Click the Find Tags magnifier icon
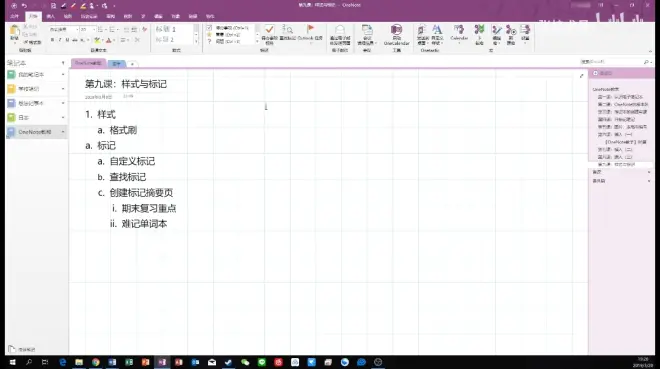The width and height of the screenshot is (660, 369). pyautogui.click(x=287, y=29)
